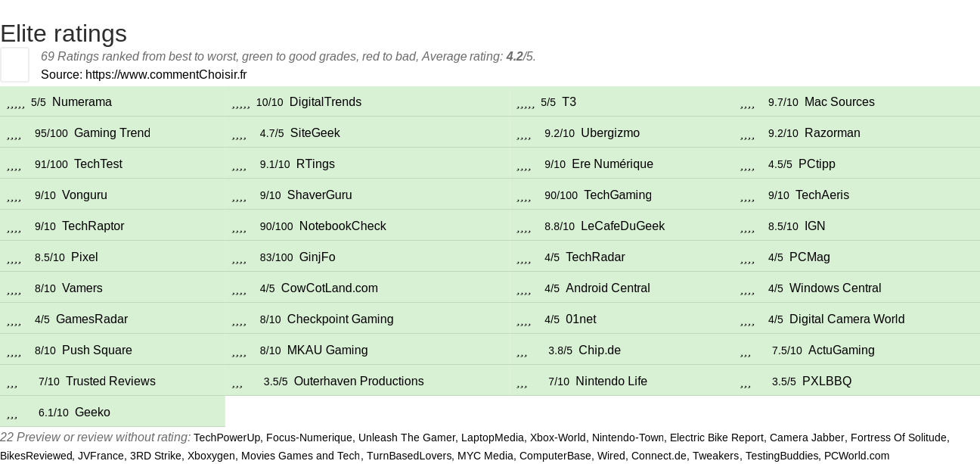Open TechPowerUp unrated review
The height and width of the screenshot is (464, 980).
pyautogui.click(x=227, y=438)
